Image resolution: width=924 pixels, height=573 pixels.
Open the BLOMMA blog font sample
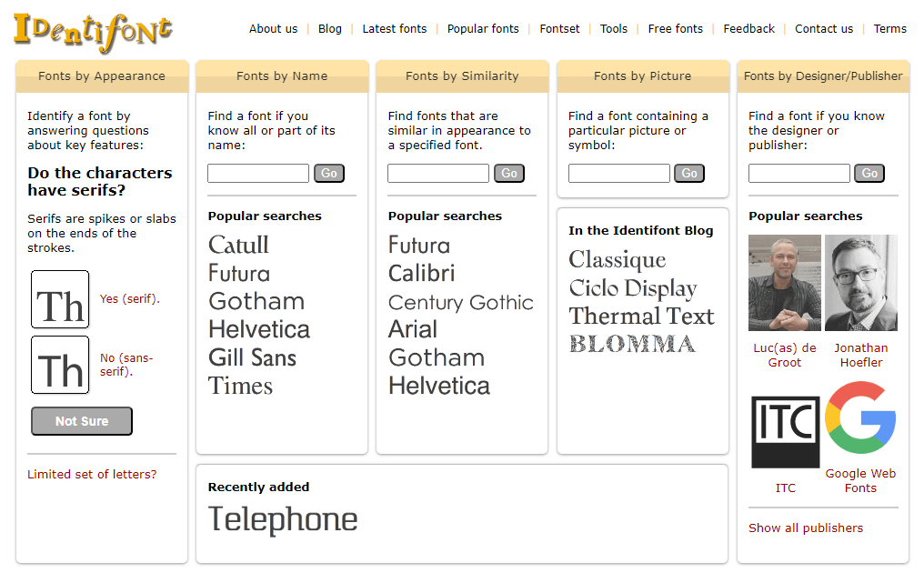tap(632, 344)
